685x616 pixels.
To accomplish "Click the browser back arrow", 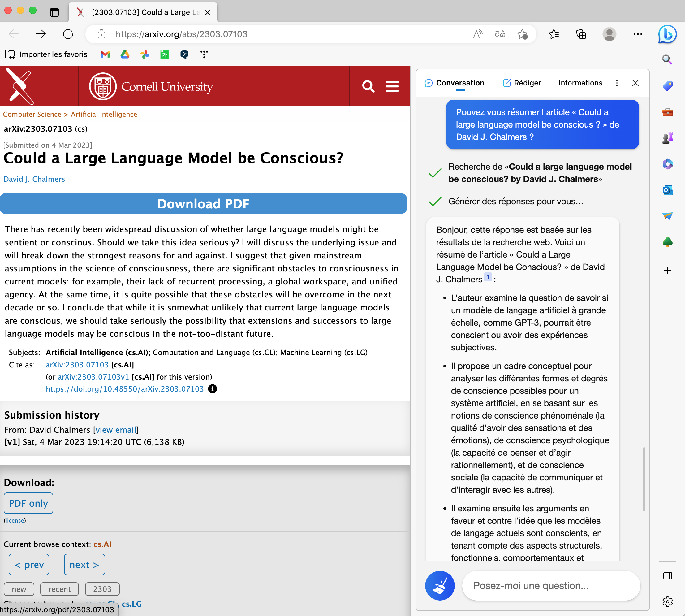I will coord(14,34).
